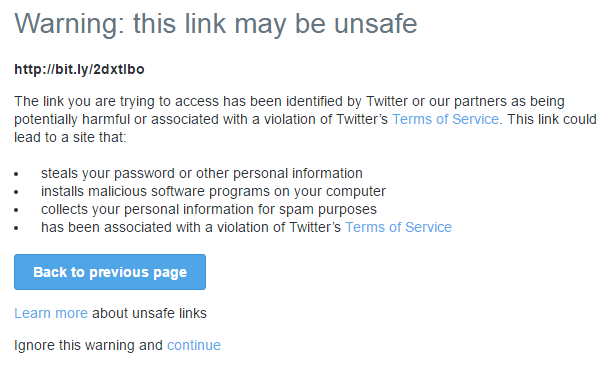Follow the continue link to ignore warning
The width and height of the screenshot is (614, 365).
click(194, 345)
